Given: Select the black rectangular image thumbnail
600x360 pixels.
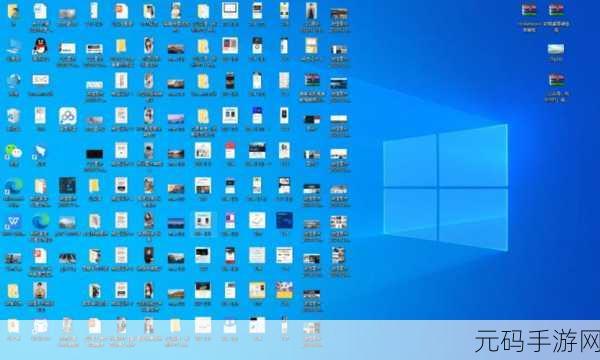Looking at the screenshot, I should tap(94, 154).
